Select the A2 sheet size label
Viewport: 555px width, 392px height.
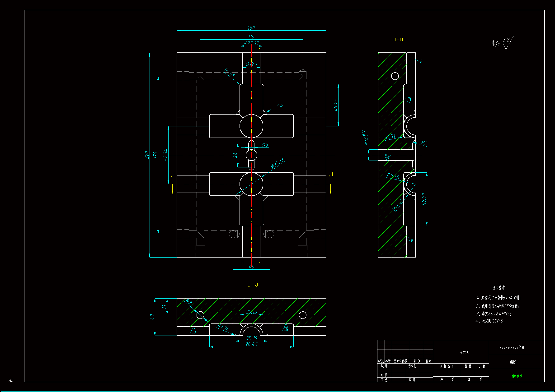click(x=11, y=380)
